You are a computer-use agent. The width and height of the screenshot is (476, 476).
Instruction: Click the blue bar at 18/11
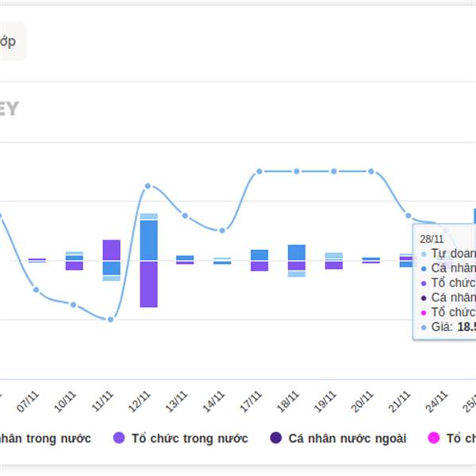(x=297, y=252)
